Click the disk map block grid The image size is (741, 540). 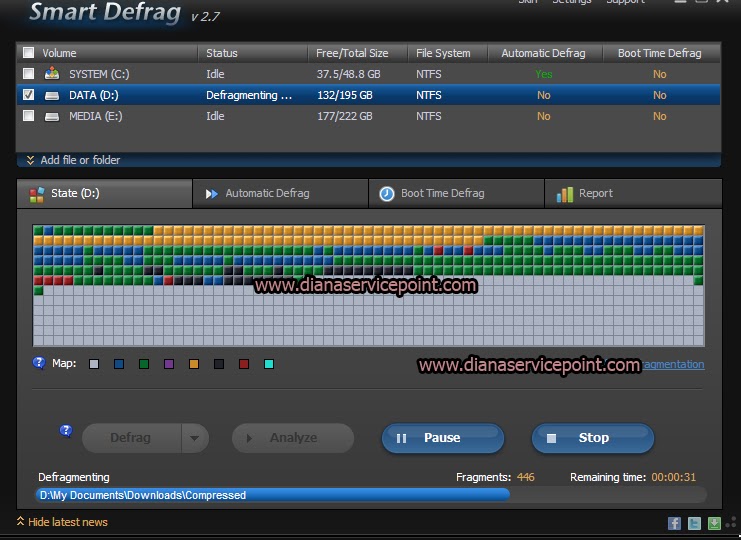tap(369, 285)
